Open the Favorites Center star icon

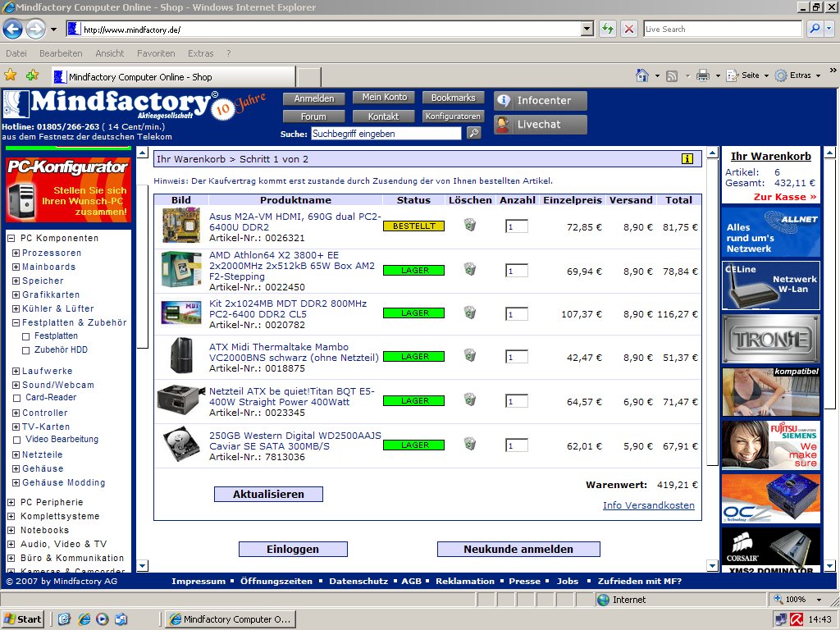(x=10, y=75)
